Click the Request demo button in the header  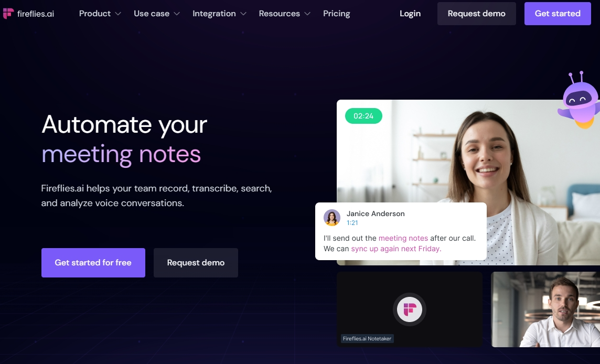coord(476,14)
